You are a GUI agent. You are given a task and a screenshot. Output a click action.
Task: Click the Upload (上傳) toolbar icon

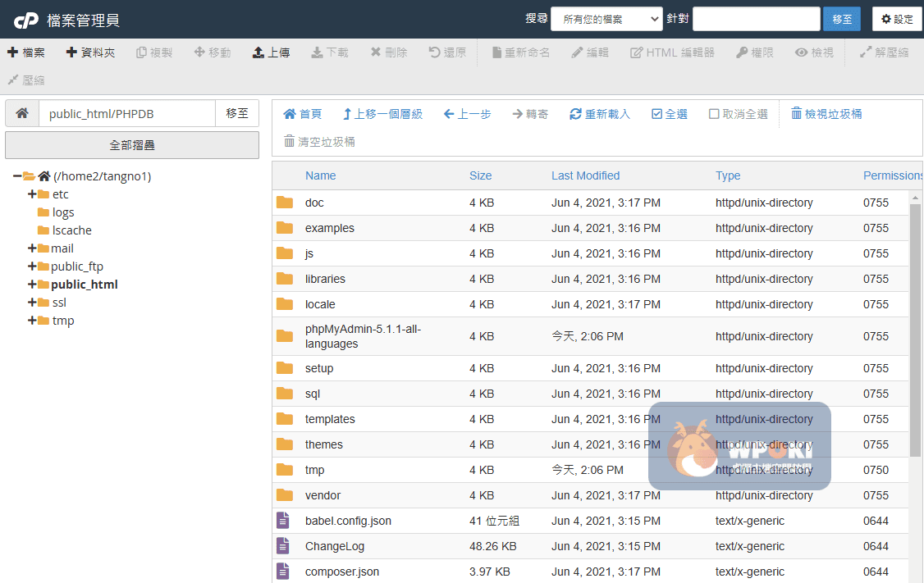258,52
